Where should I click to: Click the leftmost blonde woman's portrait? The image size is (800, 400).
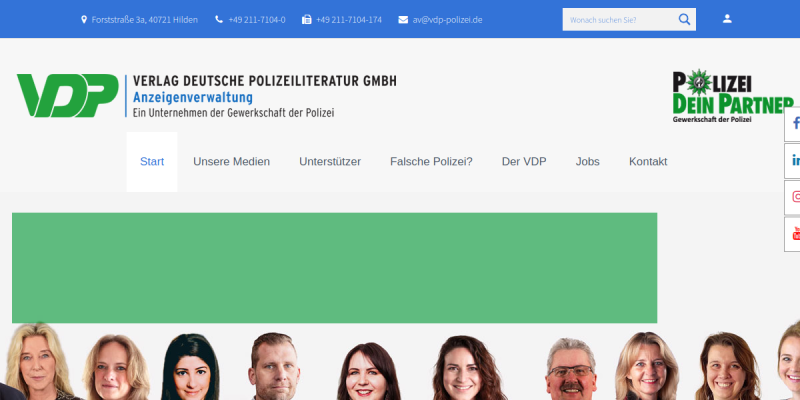(x=37, y=361)
